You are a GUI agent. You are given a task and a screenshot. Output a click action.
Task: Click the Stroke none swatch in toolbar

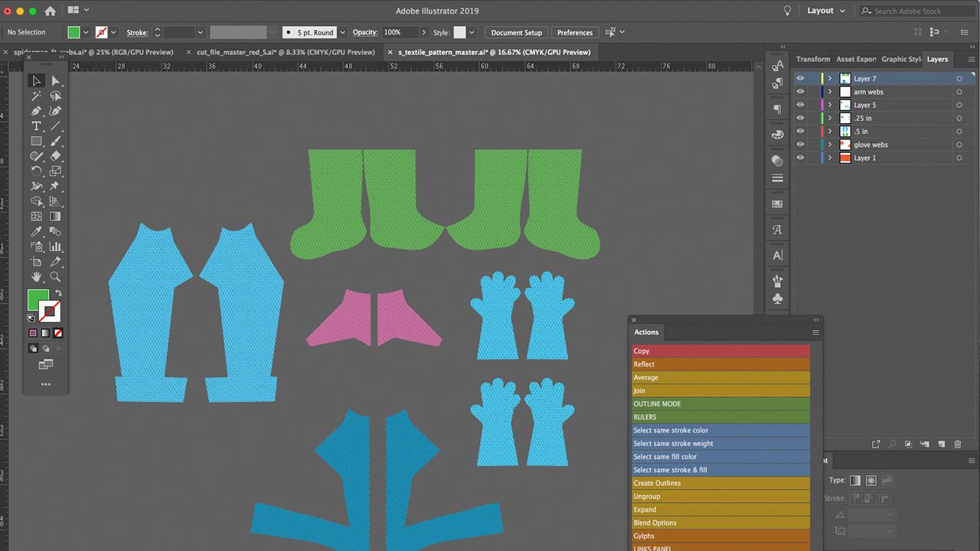pyautogui.click(x=51, y=311)
